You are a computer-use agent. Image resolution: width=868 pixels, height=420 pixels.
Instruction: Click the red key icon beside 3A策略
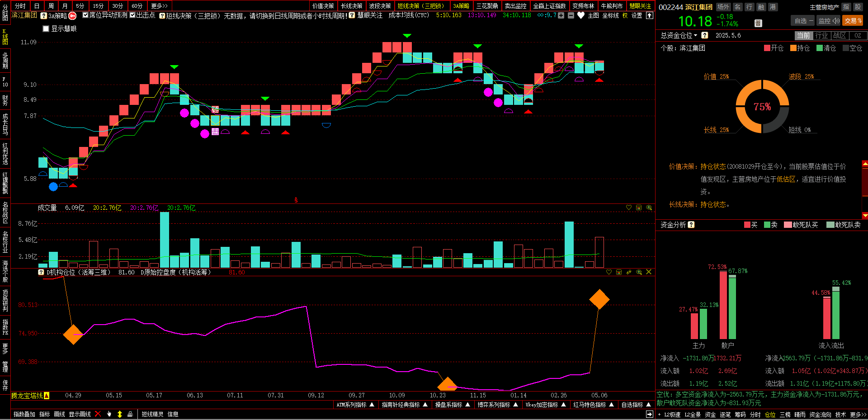pos(72,16)
